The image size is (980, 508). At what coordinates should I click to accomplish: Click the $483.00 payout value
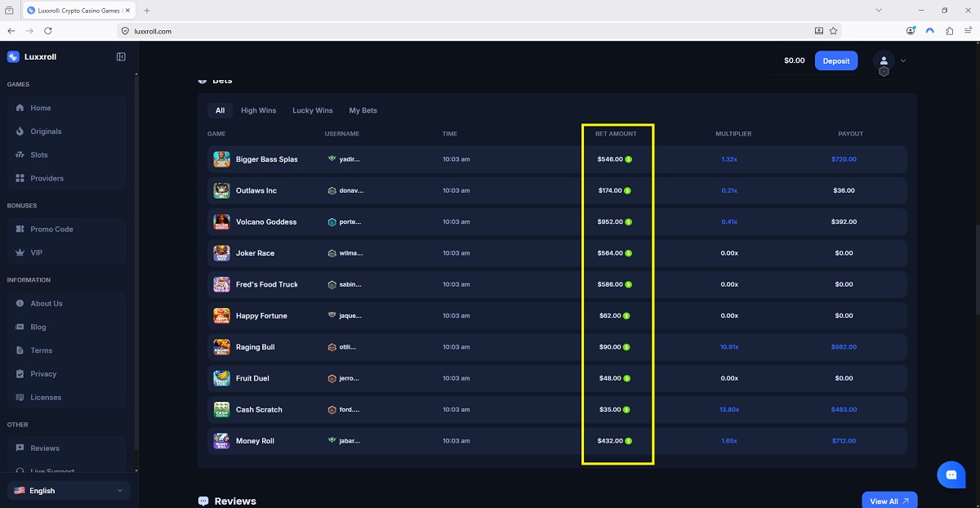tap(844, 410)
